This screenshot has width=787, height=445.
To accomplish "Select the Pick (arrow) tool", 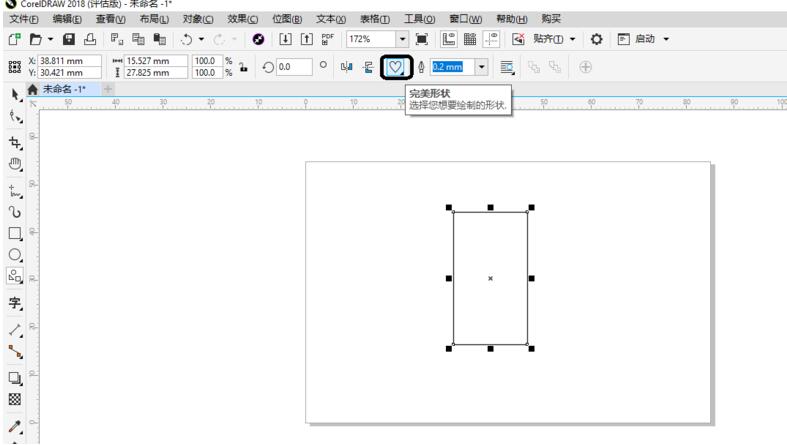I will coord(14,93).
